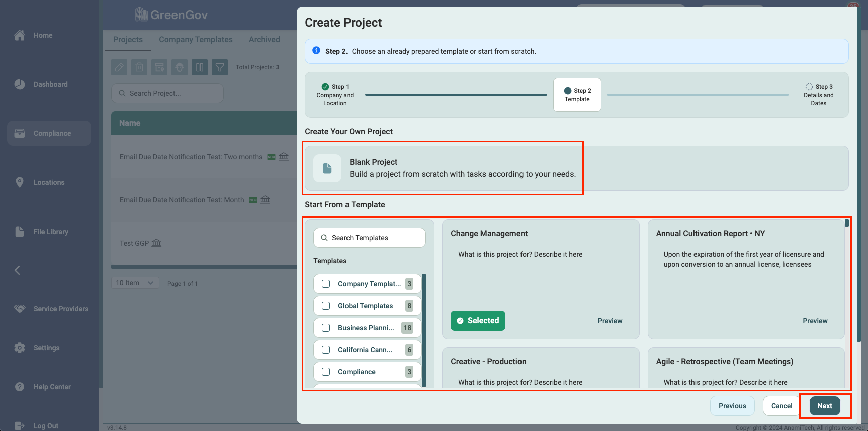Viewport: 868px width, 431px height.
Task: Click the Search Templates input field
Action: tap(370, 238)
